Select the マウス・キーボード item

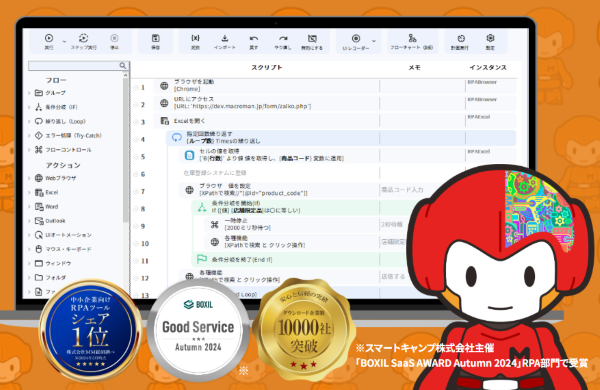(63, 249)
